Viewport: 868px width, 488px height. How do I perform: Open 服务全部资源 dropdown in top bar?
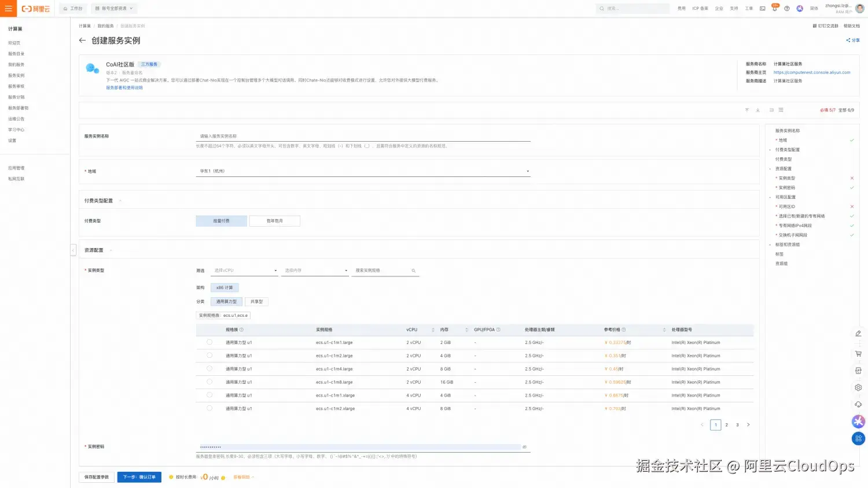(x=114, y=9)
